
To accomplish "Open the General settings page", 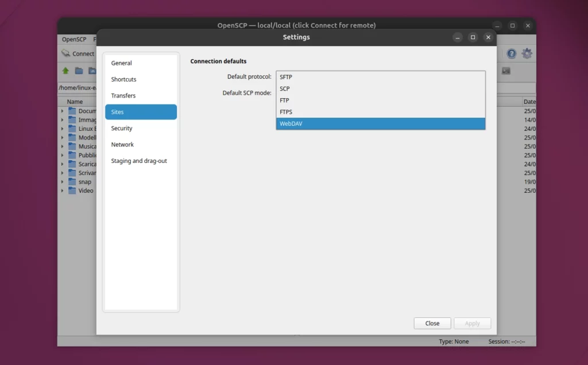I will point(141,63).
